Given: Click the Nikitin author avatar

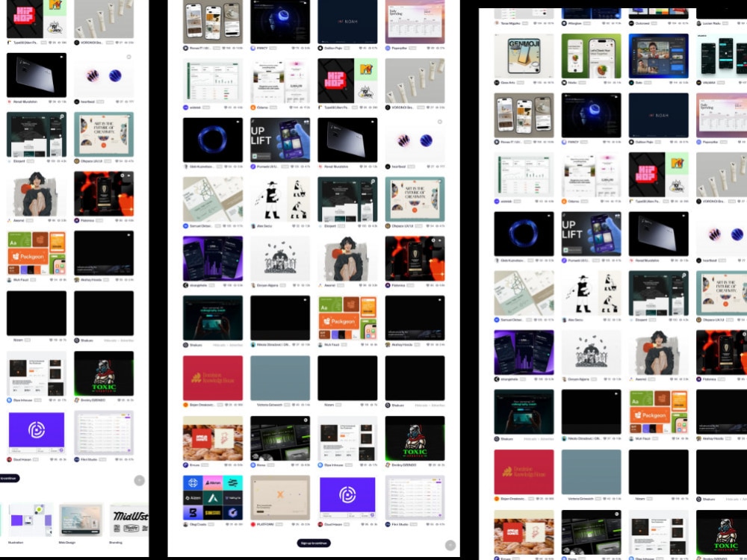Looking at the screenshot, I should coord(564,83).
